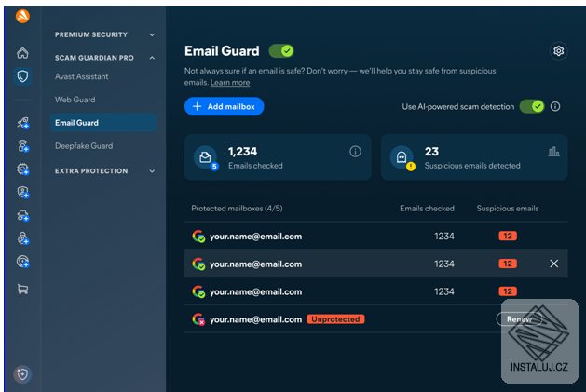Open Deepfake Guard menu item
The width and height of the screenshot is (586, 392).
(84, 146)
